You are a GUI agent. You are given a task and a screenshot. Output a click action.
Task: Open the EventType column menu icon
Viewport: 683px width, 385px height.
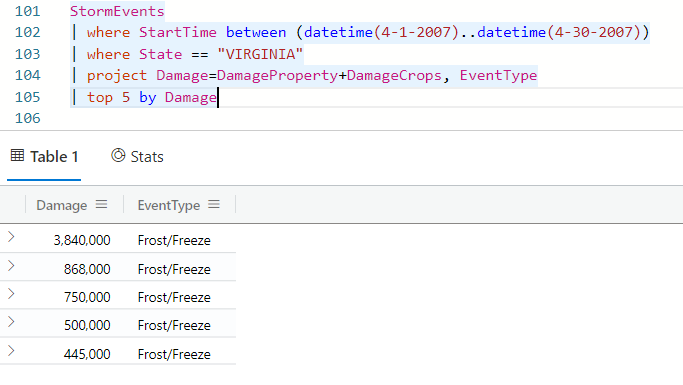pos(214,204)
